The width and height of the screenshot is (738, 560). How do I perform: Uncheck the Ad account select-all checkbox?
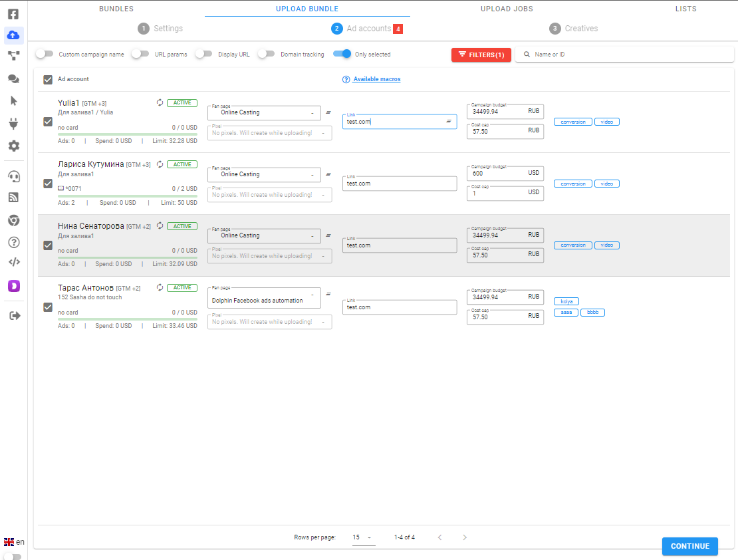tap(48, 80)
